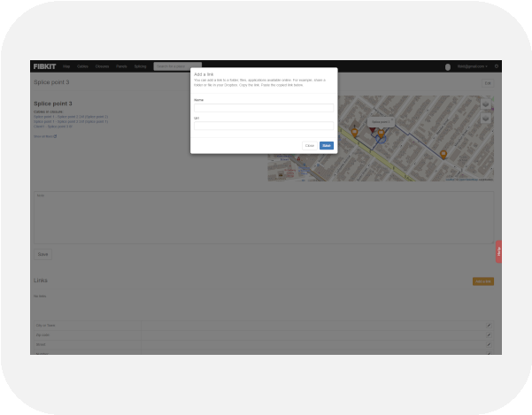Screen dimensions: 532x415
Task: Edit the Street field via pencil icon
Action: click(489, 344)
